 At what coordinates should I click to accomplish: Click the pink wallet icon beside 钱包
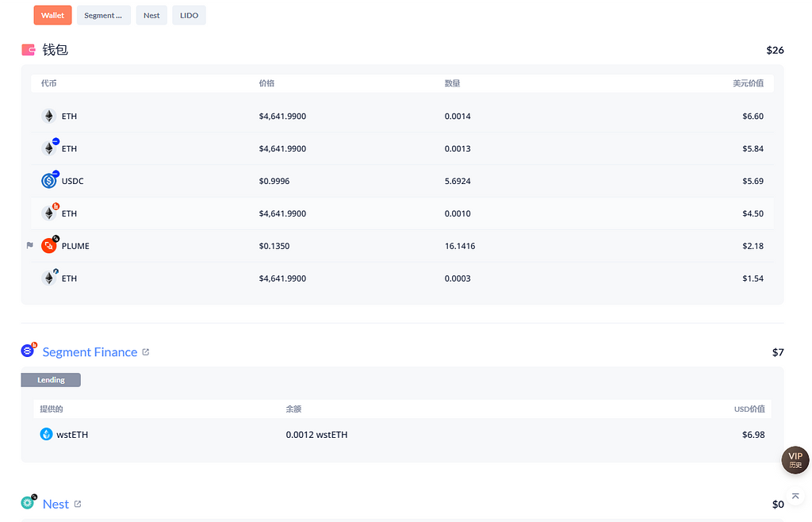(29, 50)
